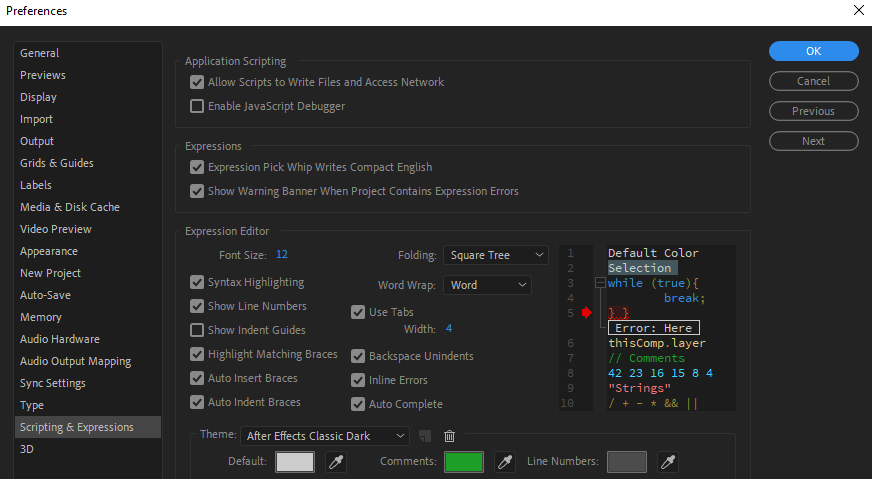
Task: Click the green Comments color swatch
Action: tap(465, 462)
